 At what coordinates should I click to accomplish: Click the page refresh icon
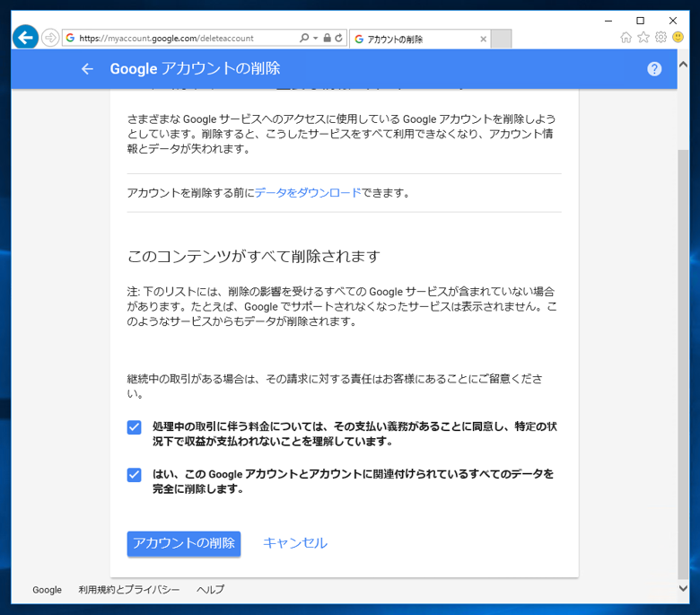point(339,38)
